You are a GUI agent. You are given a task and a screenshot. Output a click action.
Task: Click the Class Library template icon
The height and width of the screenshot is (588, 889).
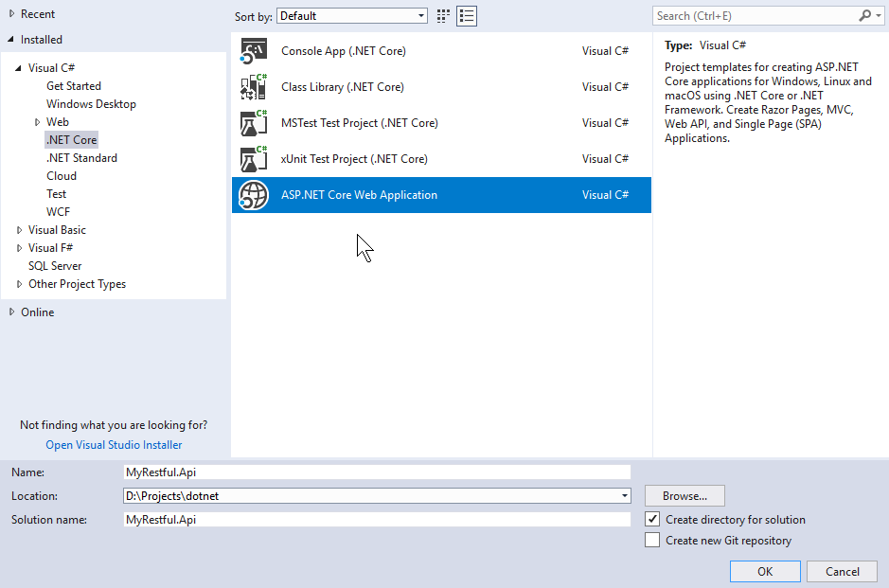point(254,87)
